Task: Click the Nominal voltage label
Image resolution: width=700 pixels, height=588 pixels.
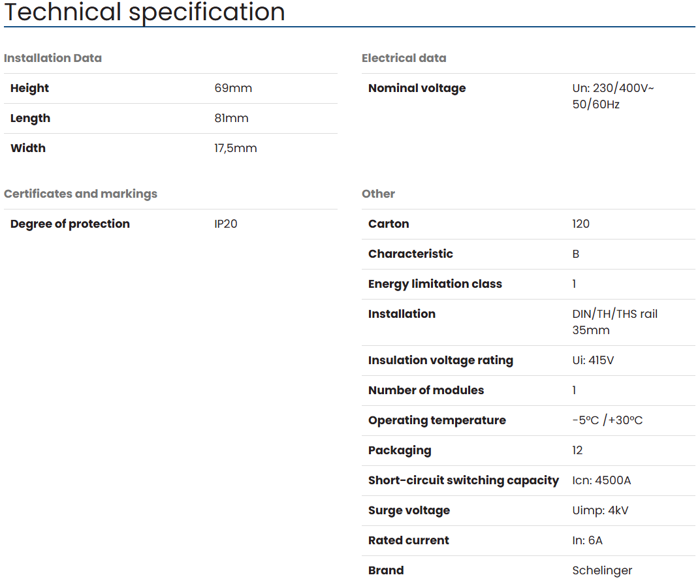Action: click(417, 88)
